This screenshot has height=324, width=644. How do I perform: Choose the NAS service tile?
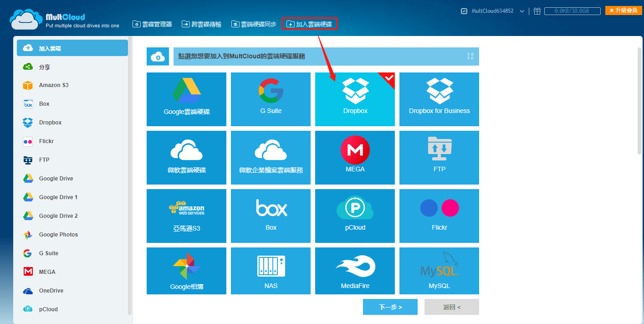click(x=271, y=271)
